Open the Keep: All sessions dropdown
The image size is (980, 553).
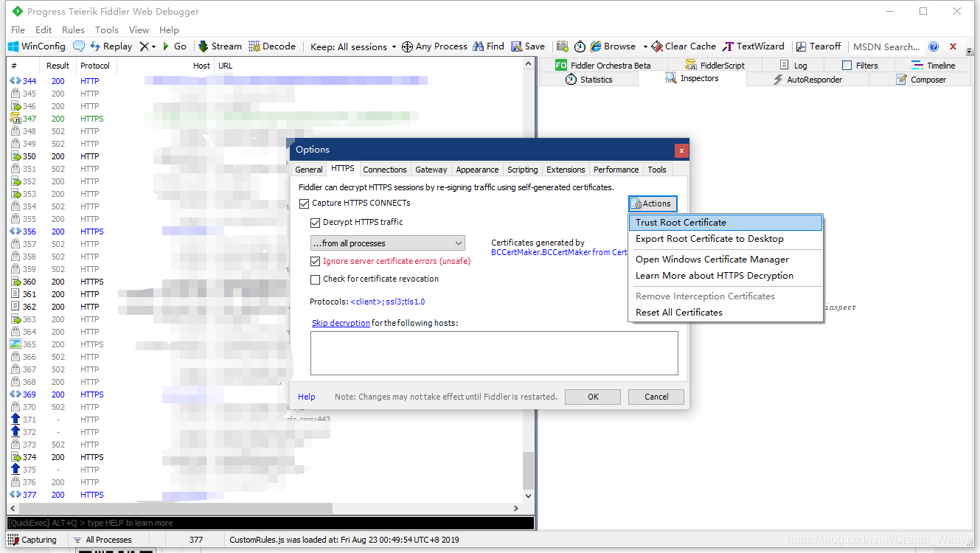(353, 46)
